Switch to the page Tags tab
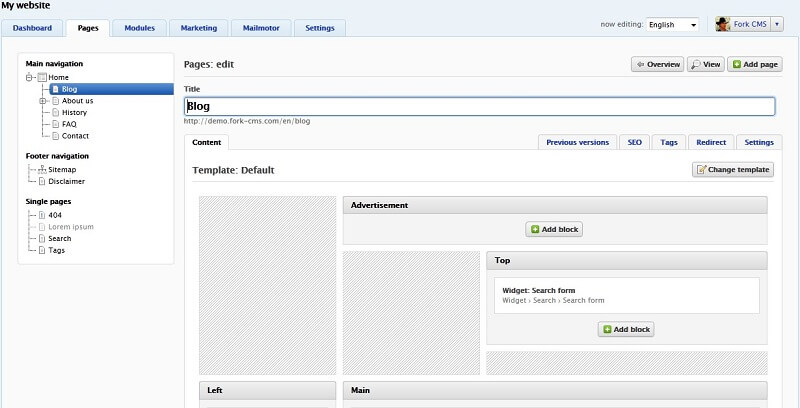The width and height of the screenshot is (800, 408). click(669, 143)
